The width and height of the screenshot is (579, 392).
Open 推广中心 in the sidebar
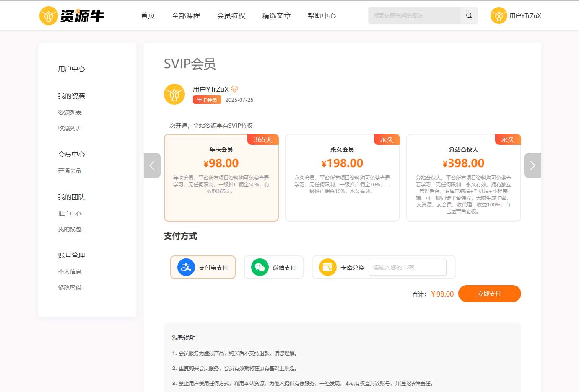click(x=70, y=214)
